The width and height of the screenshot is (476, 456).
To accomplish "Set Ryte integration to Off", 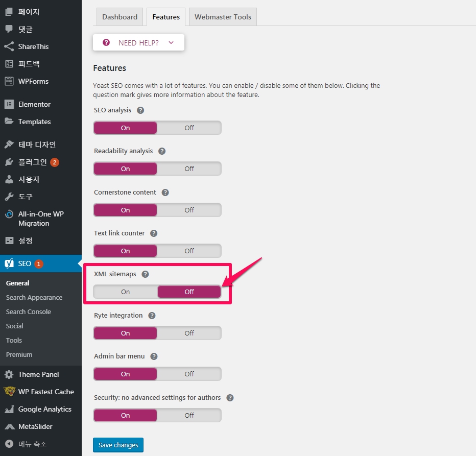I will (x=189, y=333).
